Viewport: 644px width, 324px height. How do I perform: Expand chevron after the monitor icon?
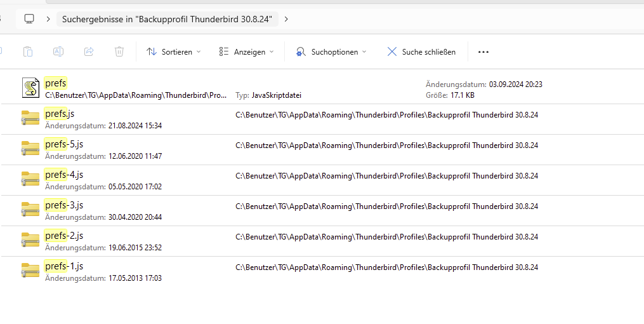pyautogui.click(x=48, y=19)
